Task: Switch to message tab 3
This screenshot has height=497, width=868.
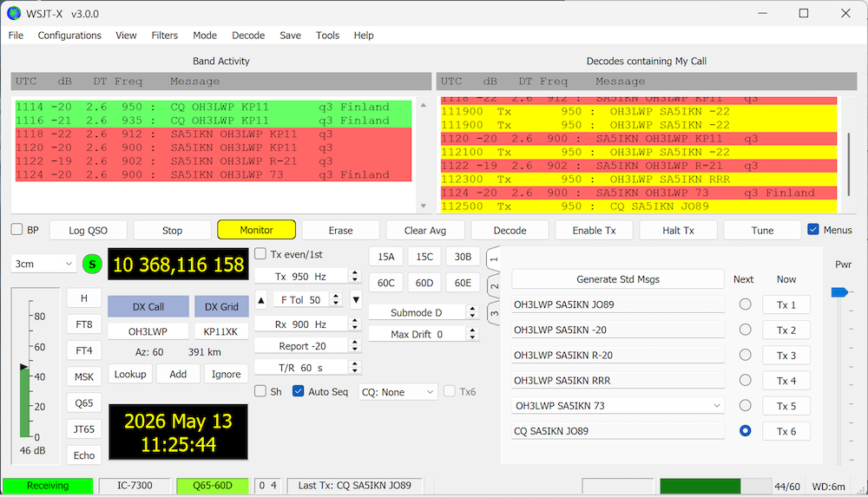Action: 494,313
